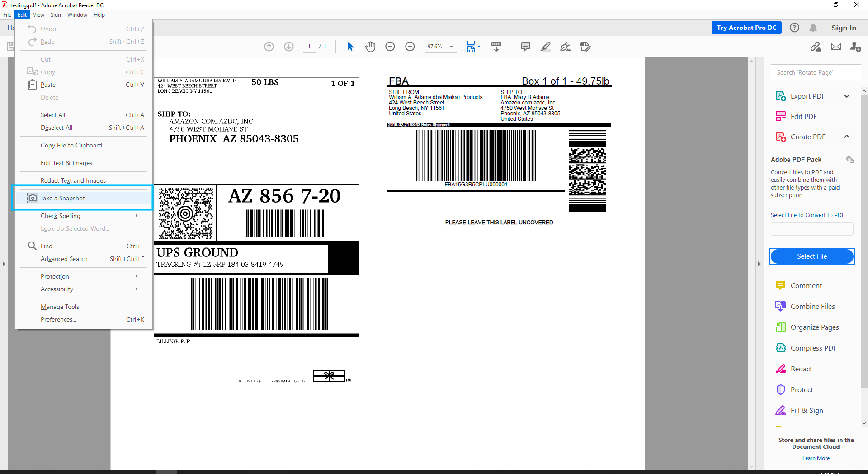Open Compress PDF tool
Viewport: 868px width, 474px height.
[813, 348]
